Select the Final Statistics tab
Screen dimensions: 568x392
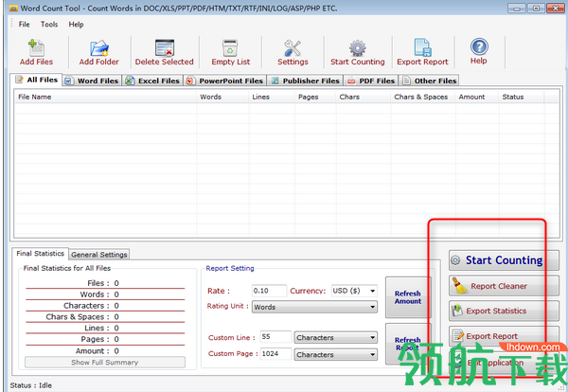coord(40,253)
